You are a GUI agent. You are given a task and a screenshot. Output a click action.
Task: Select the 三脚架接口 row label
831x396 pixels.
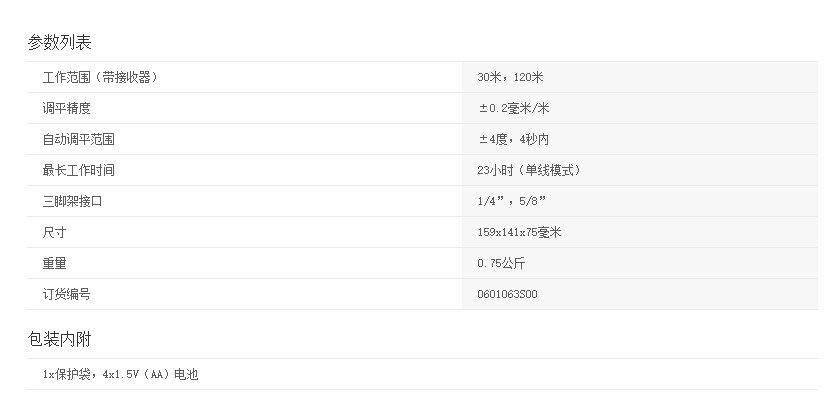72,201
